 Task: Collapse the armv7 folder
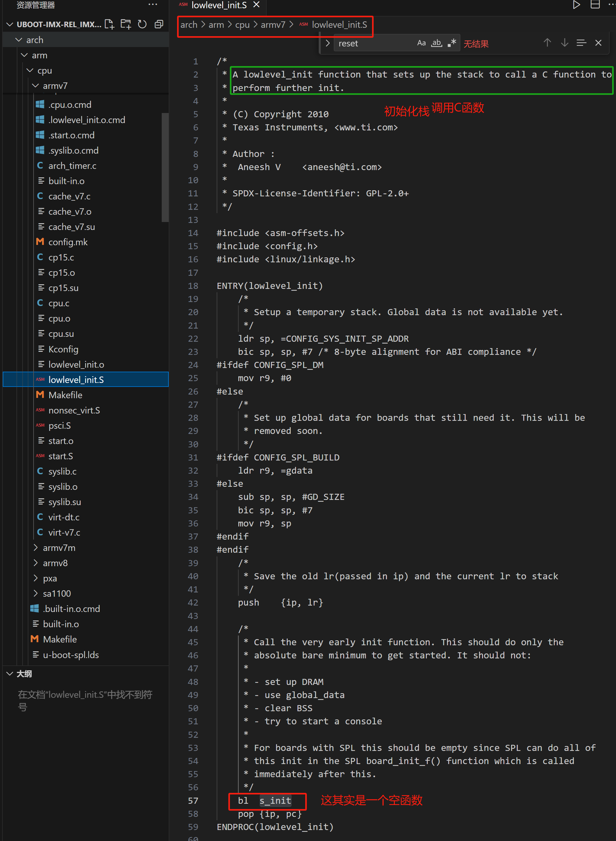click(x=55, y=86)
